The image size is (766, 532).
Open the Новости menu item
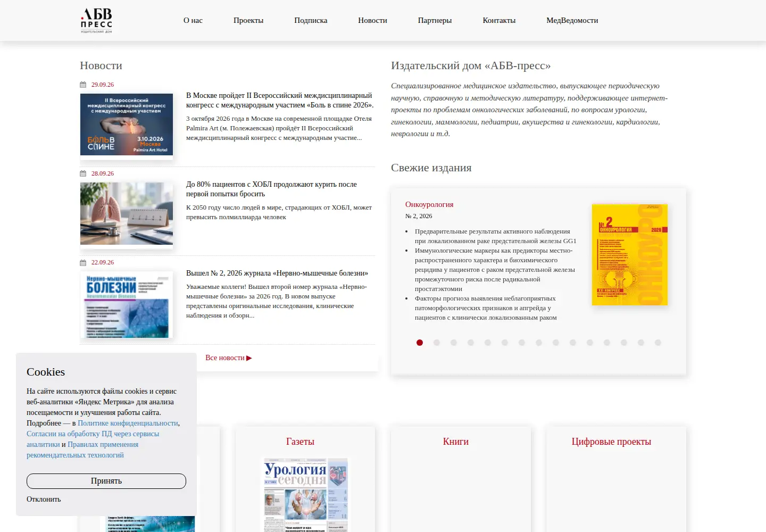tap(372, 20)
